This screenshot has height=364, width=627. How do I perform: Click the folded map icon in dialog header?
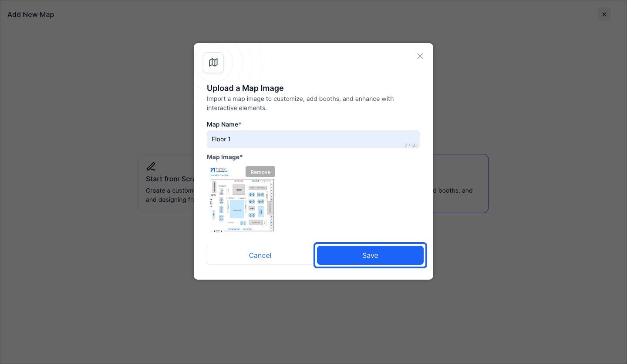[x=213, y=63]
